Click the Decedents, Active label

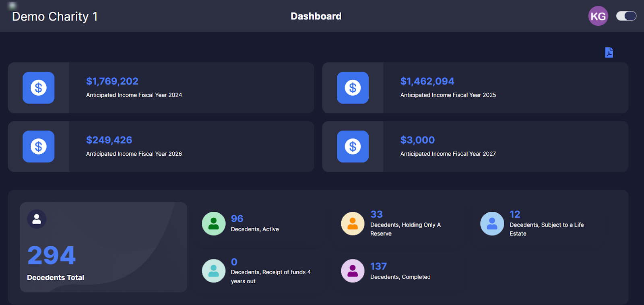[255, 229]
